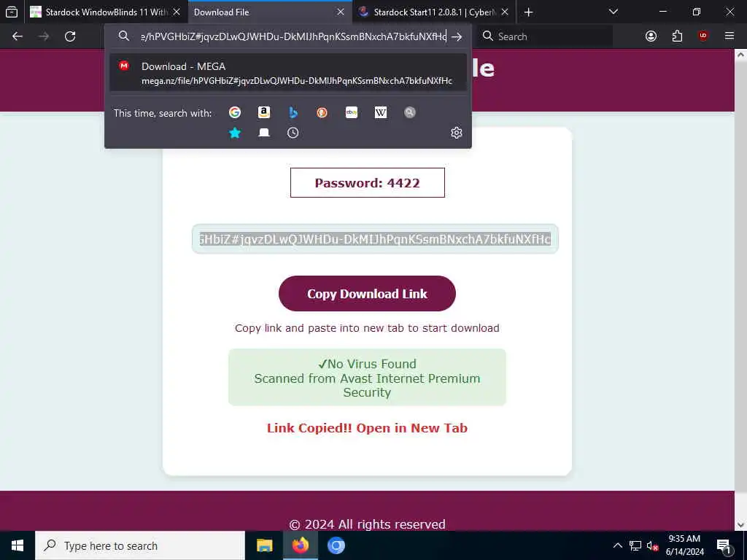Image resolution: width=747 pixels, height=560 pixels.
Task: Select the gray magnifier search engine icon
Action: [x=410, y=112]
